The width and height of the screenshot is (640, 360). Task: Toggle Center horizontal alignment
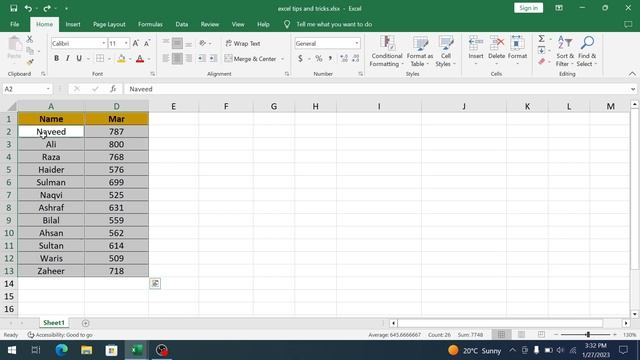177,59
